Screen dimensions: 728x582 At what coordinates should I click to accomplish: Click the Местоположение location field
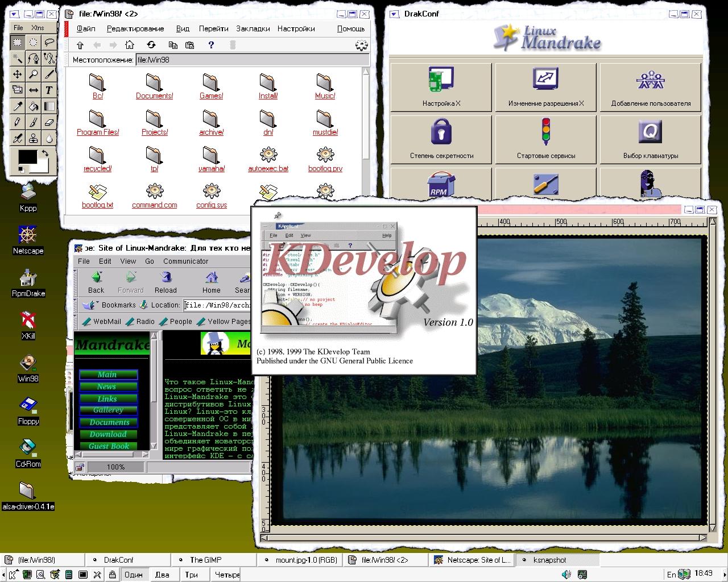click(x=250, y=60)
